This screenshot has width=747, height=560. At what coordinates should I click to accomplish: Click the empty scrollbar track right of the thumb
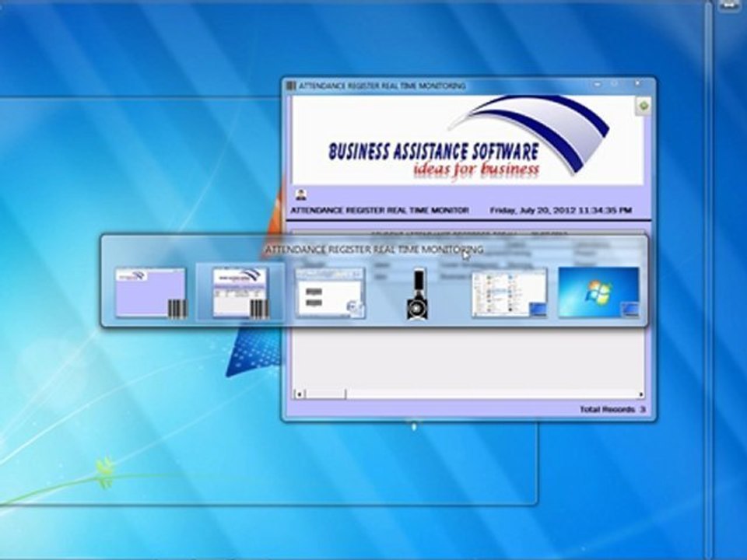(x=491, y=394)
